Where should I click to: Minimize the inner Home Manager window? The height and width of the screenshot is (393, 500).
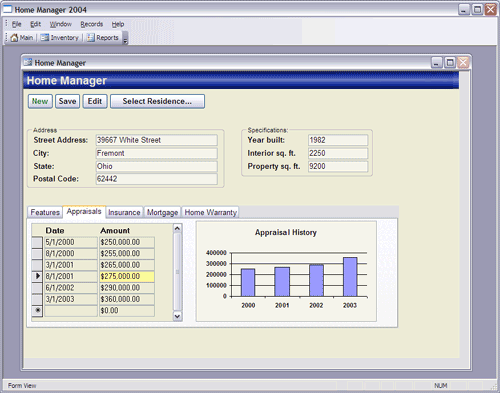437,62
